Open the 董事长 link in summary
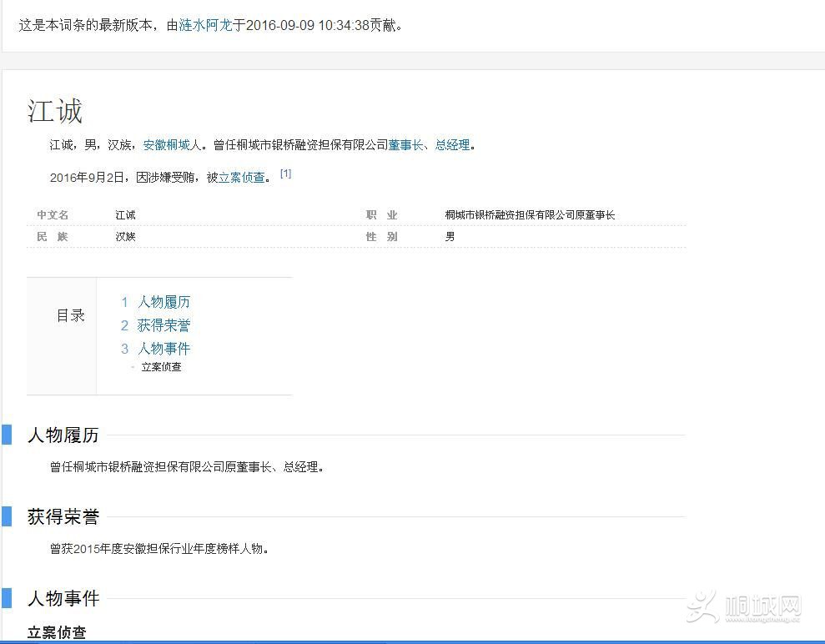 405,145
